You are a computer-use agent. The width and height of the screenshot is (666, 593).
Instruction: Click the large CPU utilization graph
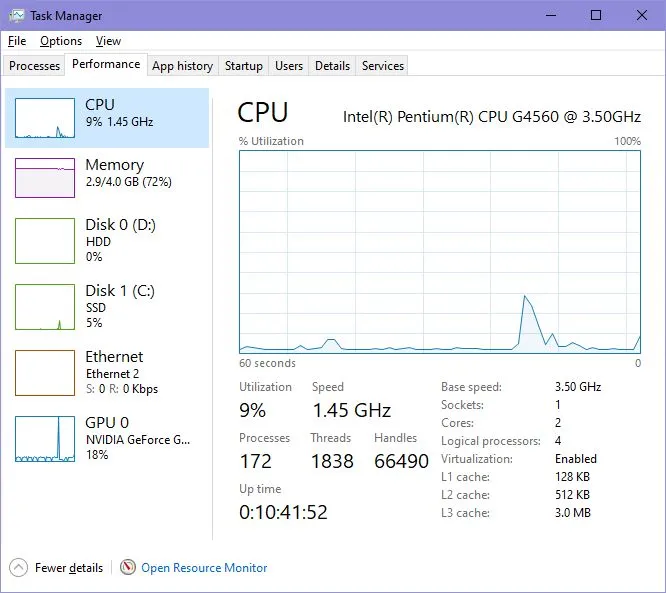click(440, 252)
